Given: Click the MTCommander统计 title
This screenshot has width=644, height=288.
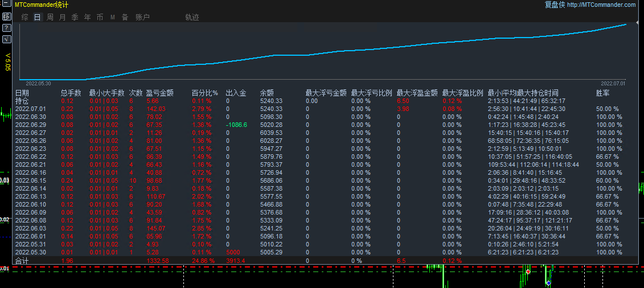Looking at the screenshot, I should point(42,5).
